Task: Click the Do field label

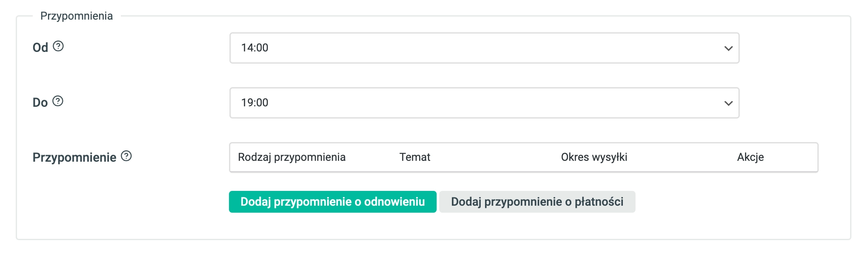Action: (x=40, y=102)
